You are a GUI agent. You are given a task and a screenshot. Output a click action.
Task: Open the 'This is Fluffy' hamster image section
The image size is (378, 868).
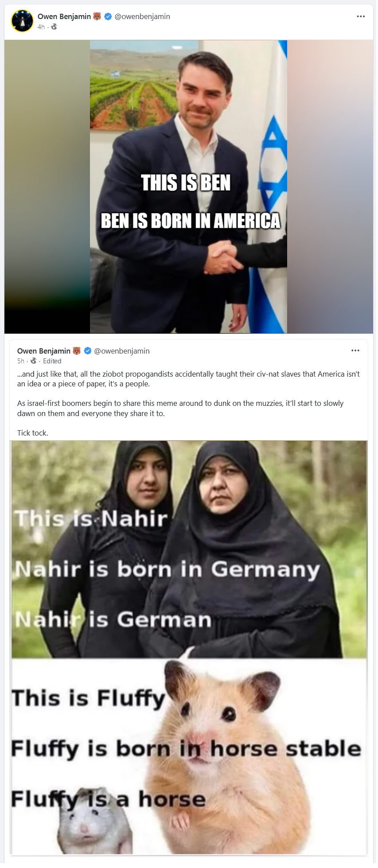tap(189, 756)
